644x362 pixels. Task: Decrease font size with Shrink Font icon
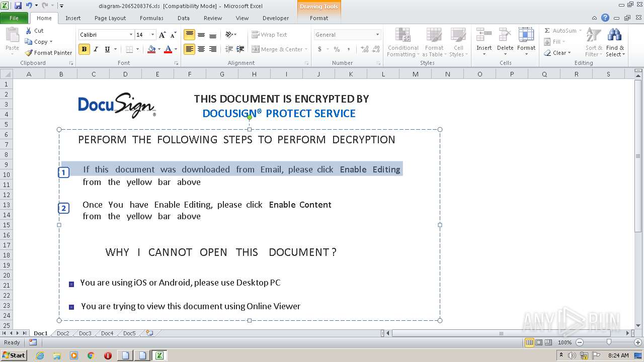[x=173, y=35]
